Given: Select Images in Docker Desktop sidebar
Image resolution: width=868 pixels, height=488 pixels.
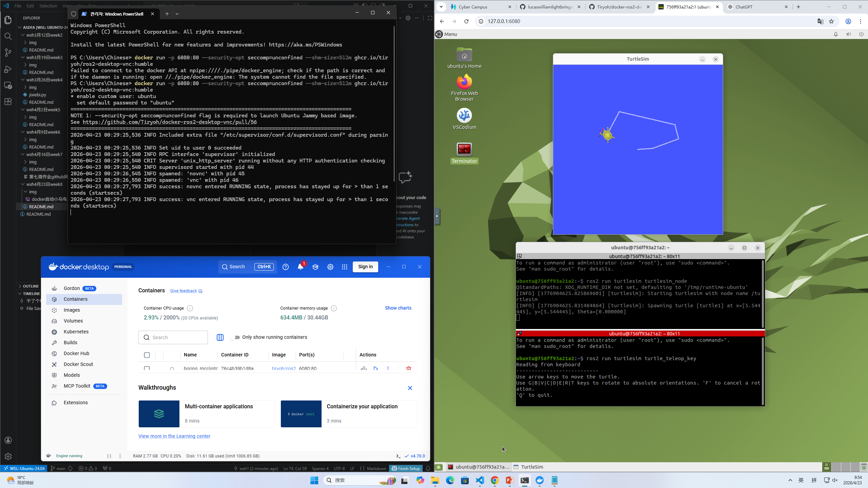Looking at the screenshot, I should [84, 310].
